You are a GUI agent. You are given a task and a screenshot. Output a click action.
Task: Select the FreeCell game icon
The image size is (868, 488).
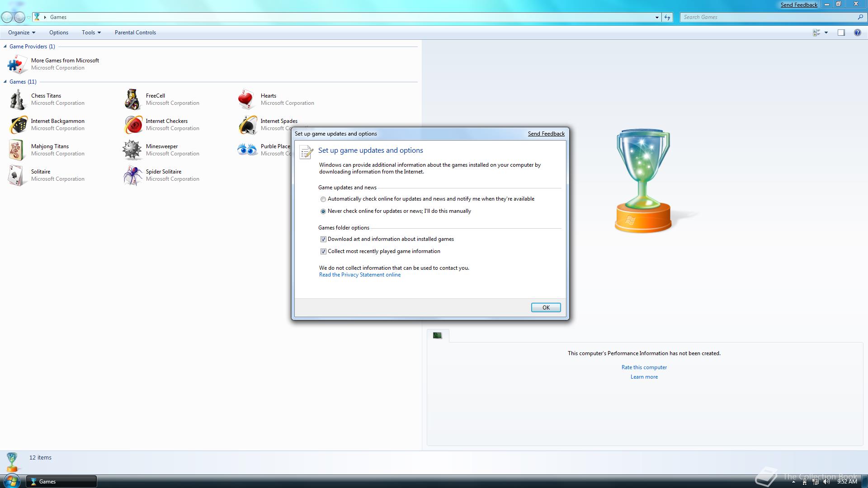point(132,99)
